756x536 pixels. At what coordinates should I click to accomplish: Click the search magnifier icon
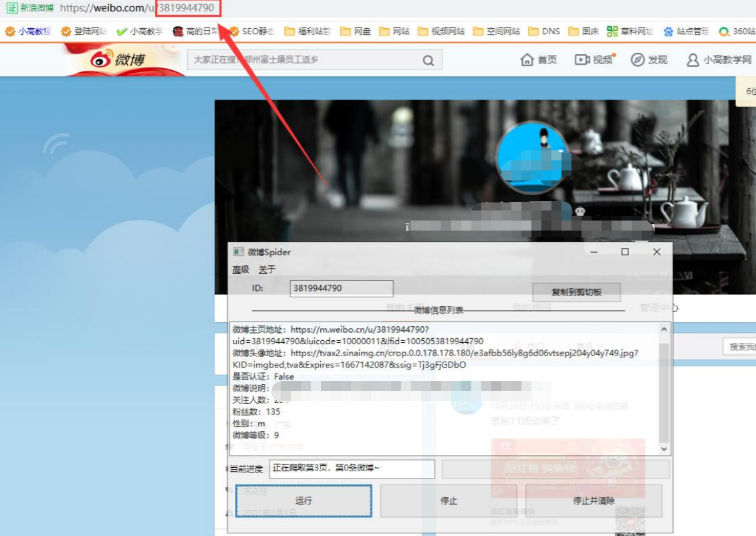428,60
